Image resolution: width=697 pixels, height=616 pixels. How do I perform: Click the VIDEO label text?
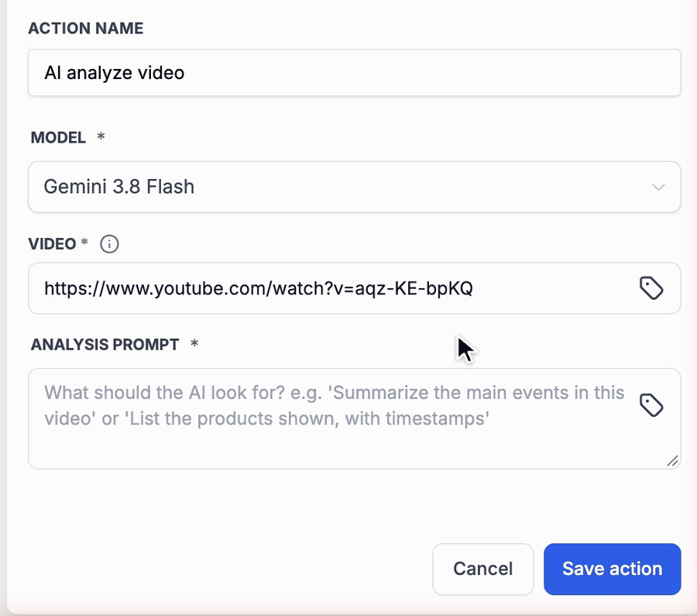[52, 244]
